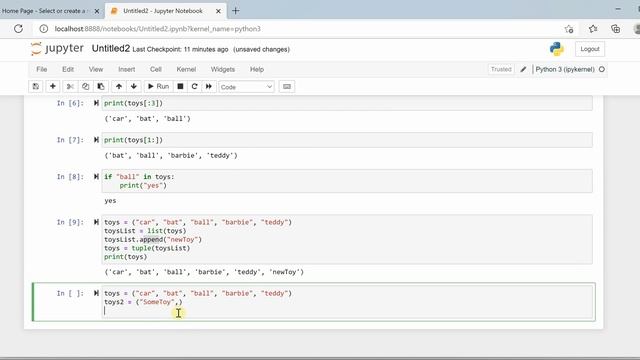
Task: Close the Untitled2 Jupyter Notebook tab
Action: [x=218, y=11]
